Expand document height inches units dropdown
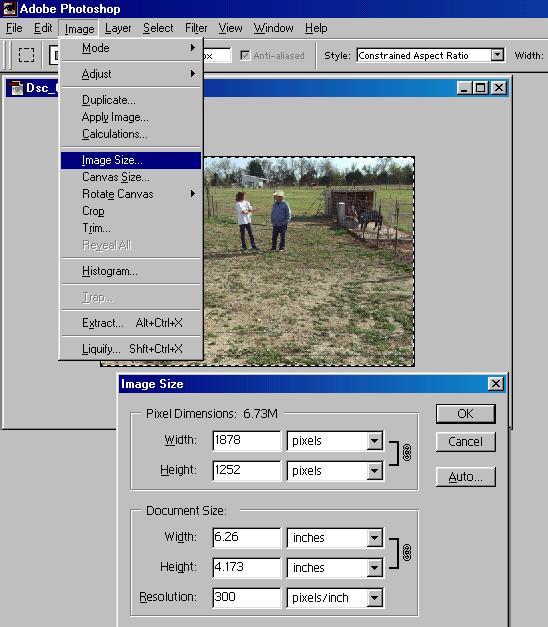This screenshot has width=548, height=627. click(x=374, y=567)
